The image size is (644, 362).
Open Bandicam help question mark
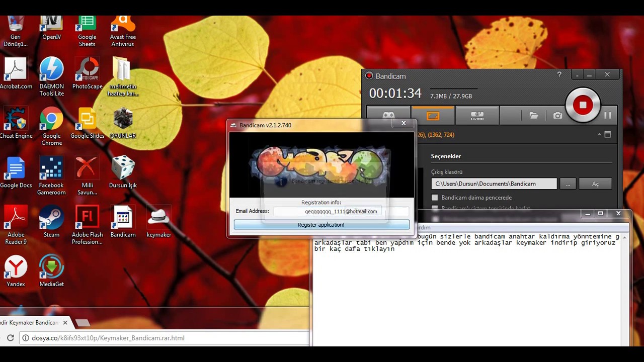click(559, 74)
